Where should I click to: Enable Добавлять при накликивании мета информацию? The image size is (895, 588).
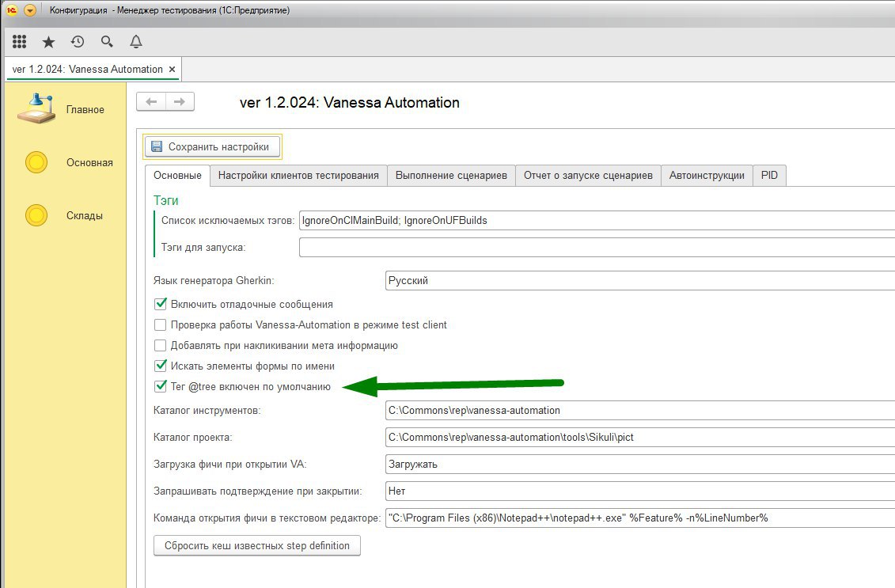click(161, 345)
